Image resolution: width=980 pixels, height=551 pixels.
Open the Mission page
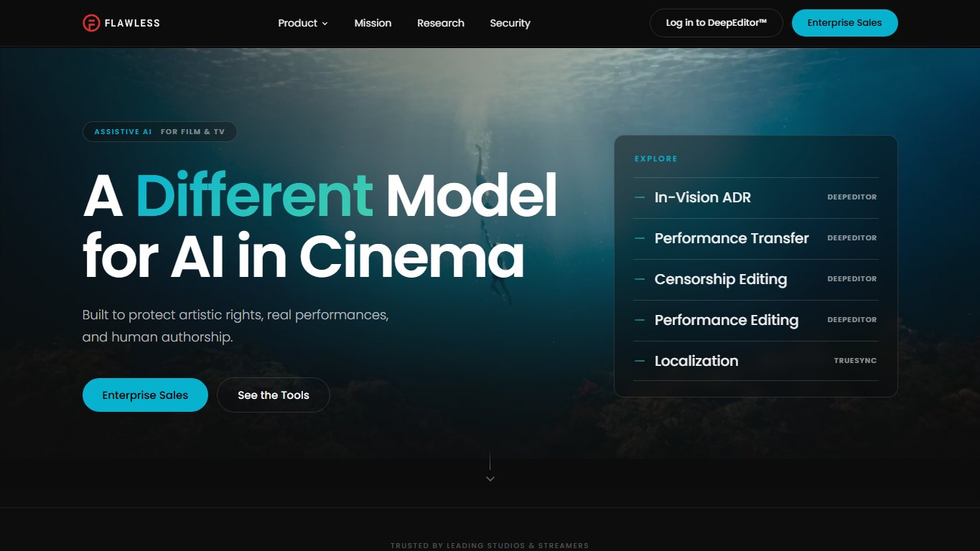tap(373, 23)
